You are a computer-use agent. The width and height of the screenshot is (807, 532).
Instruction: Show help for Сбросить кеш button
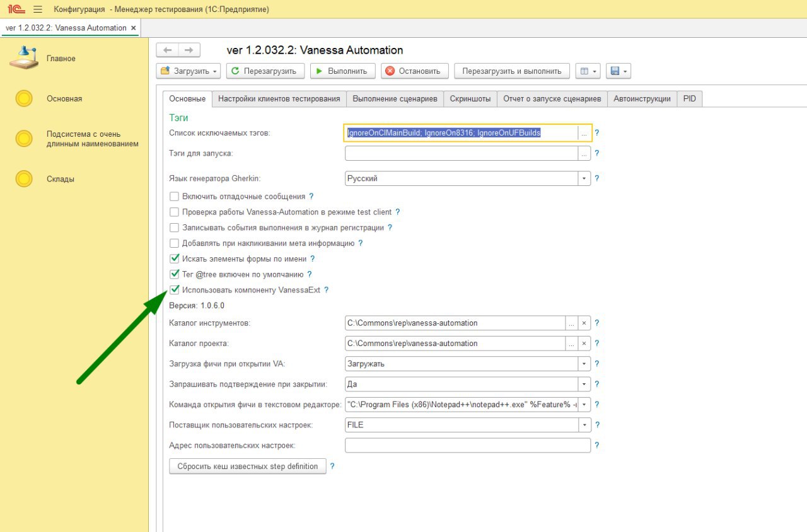(x=332, y=466)
